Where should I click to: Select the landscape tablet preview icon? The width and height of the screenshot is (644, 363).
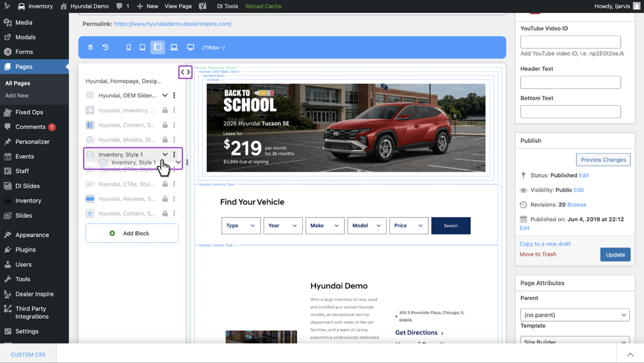click(158, 47)
